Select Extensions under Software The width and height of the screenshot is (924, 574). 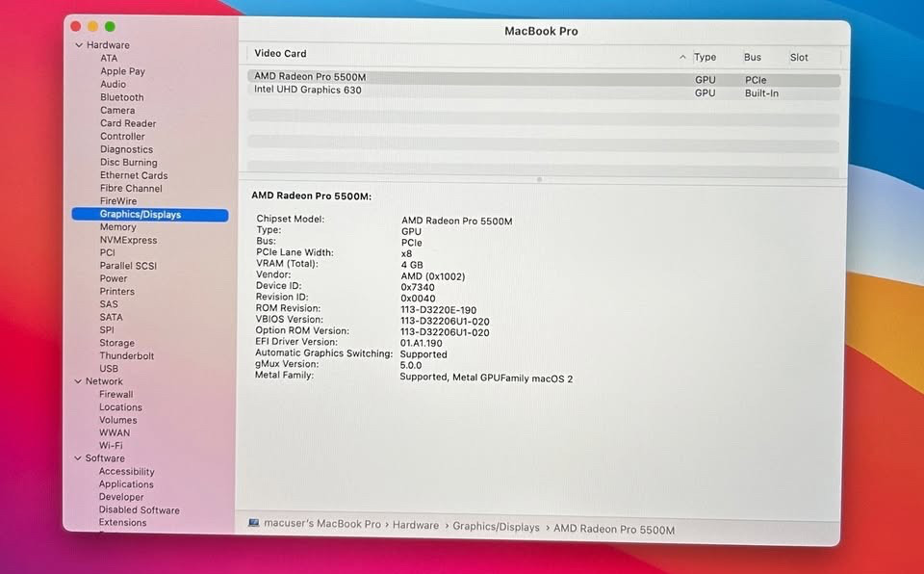click(x=122, y=523)
